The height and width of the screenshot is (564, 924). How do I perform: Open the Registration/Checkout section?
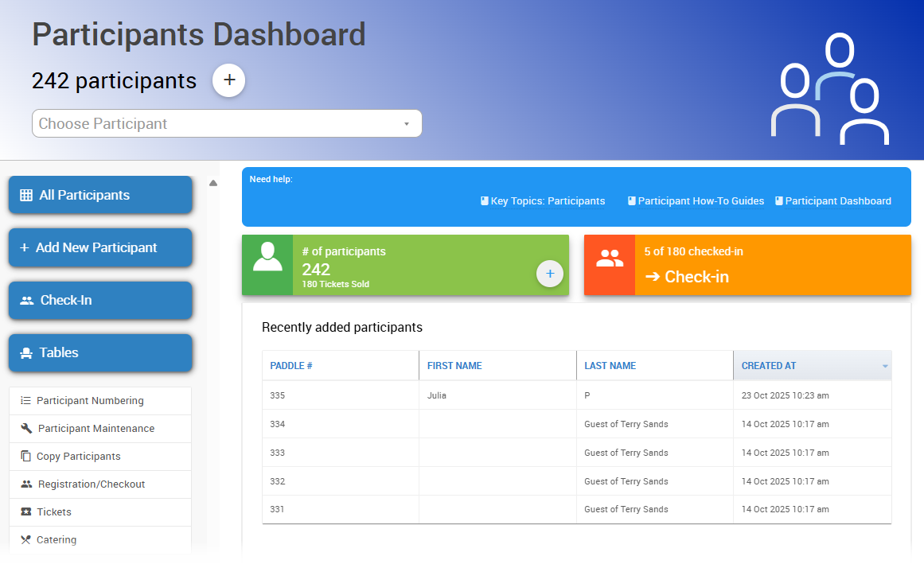(x=25, y=484)
